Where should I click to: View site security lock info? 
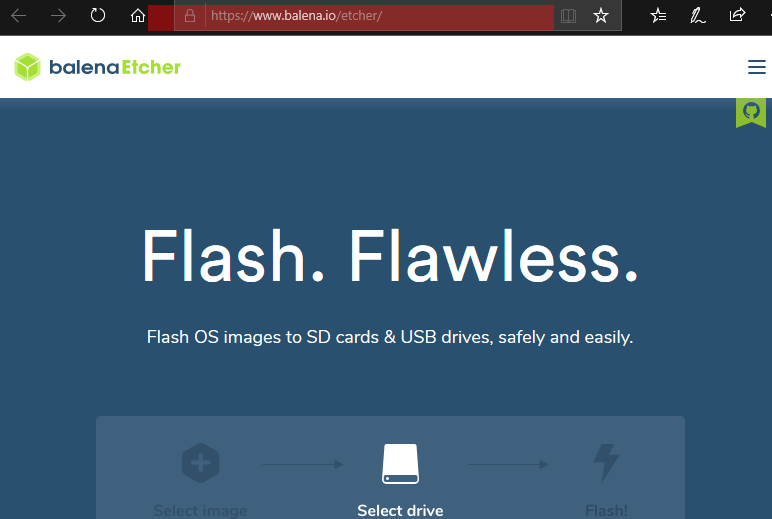click(x=190, y=16)
